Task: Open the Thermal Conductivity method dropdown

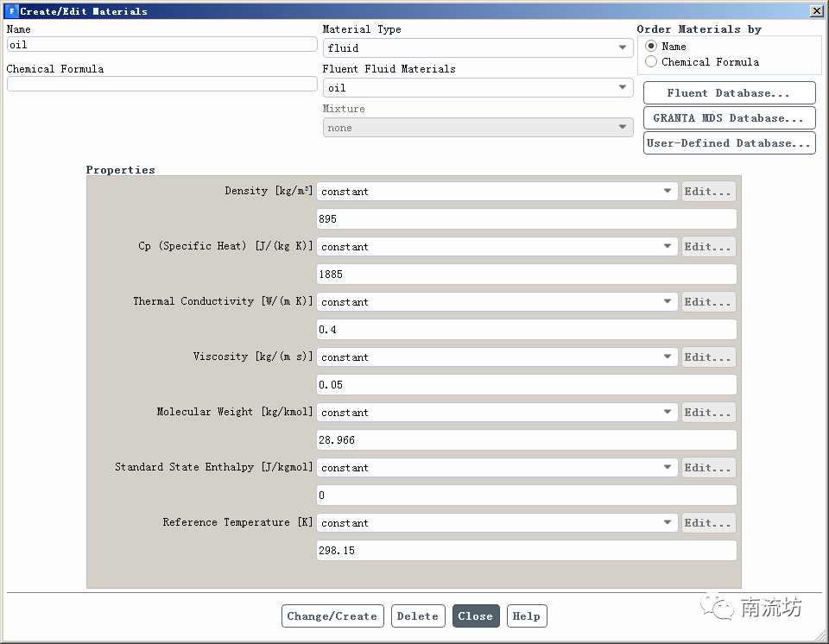Action: 497,302
